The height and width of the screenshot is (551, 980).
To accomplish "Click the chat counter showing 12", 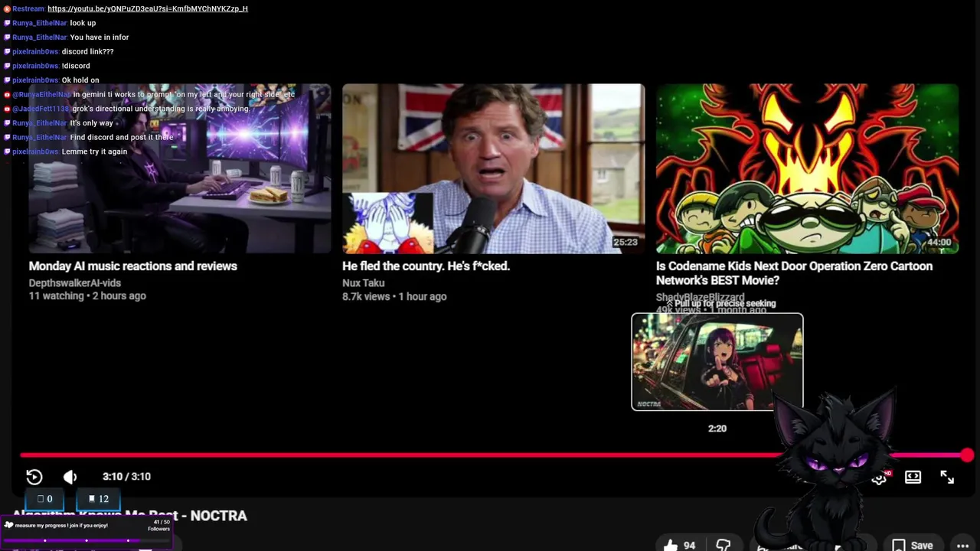I will click(x=98, y=499).
